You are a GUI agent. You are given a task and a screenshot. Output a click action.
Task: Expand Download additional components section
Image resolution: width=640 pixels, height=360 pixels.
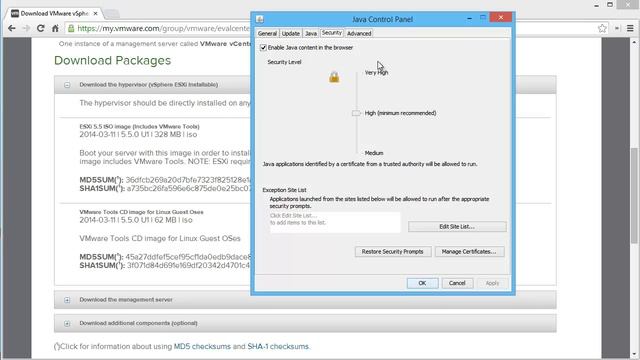coord(67,324)
